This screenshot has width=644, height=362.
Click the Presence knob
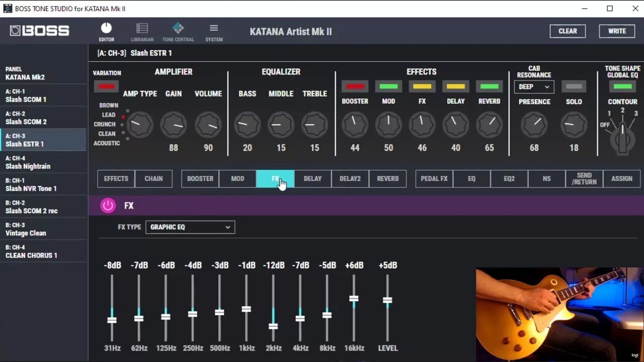tap(534, 125)
